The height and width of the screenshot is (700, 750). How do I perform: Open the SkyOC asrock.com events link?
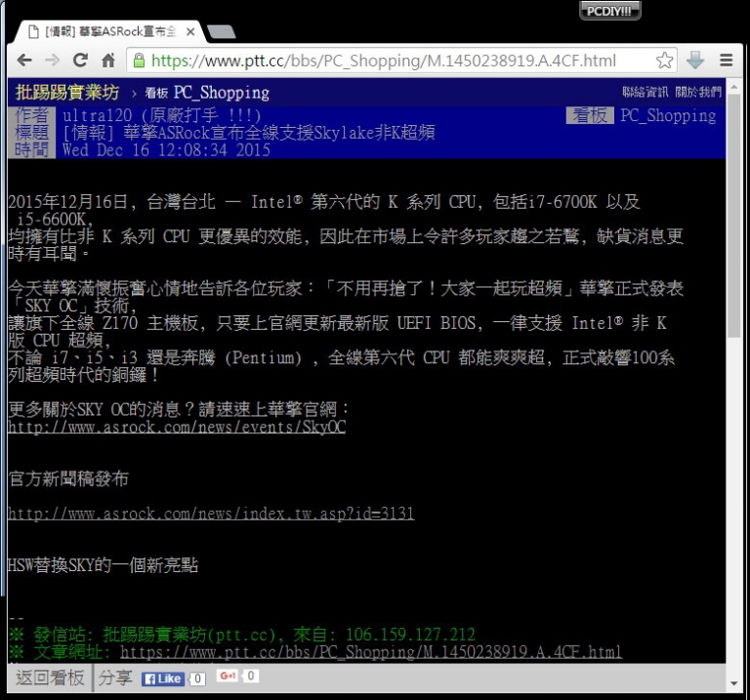[177, 426]
